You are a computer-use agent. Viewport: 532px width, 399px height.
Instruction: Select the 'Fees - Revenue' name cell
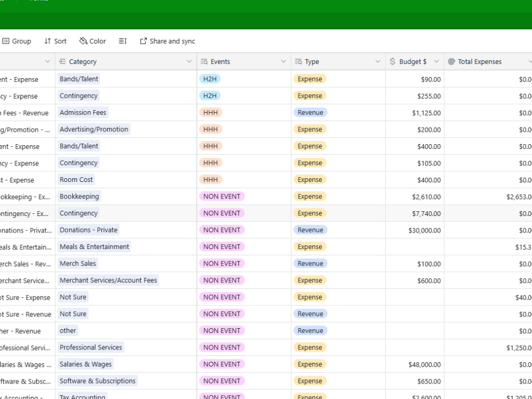[28, 113]
